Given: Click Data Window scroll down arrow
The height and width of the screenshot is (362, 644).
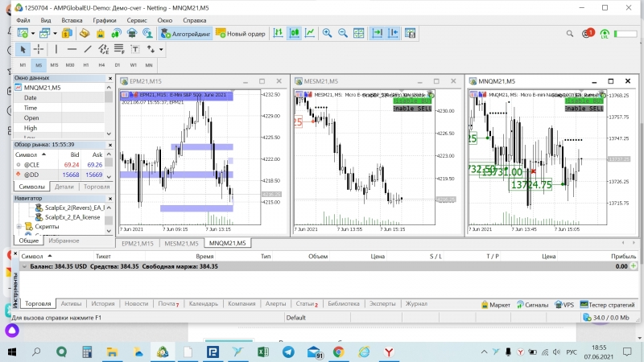Looking at the screenshot, I should click(109, 134).
